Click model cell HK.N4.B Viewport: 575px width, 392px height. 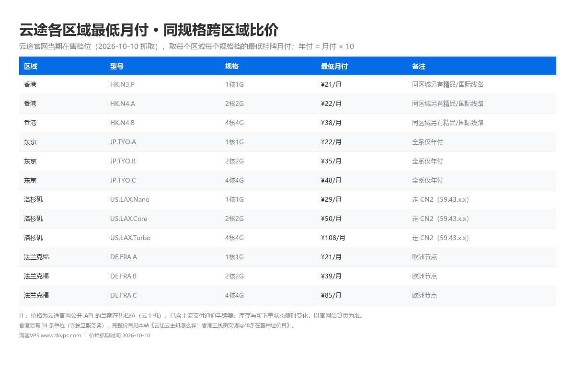pyautogui.click(x=122, y=123)
